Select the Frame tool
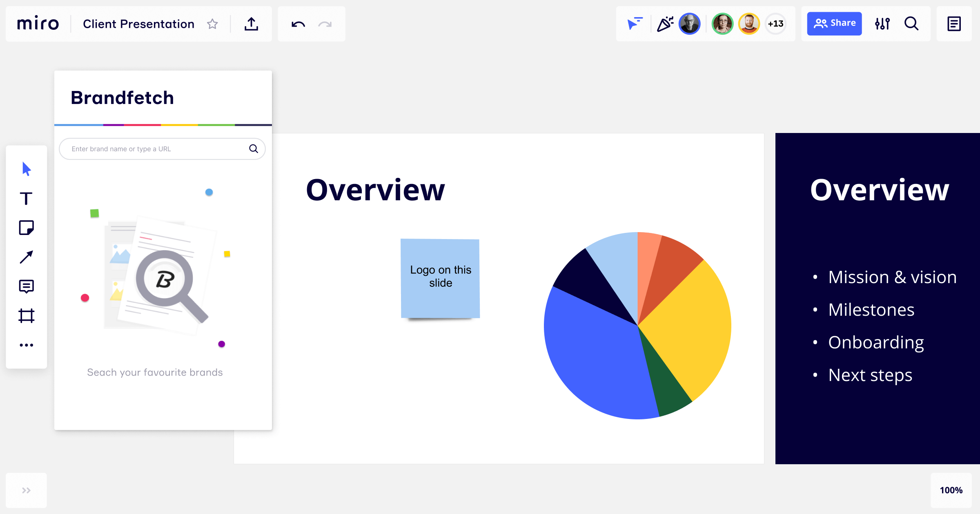The image size is (980, 514). 27,316
